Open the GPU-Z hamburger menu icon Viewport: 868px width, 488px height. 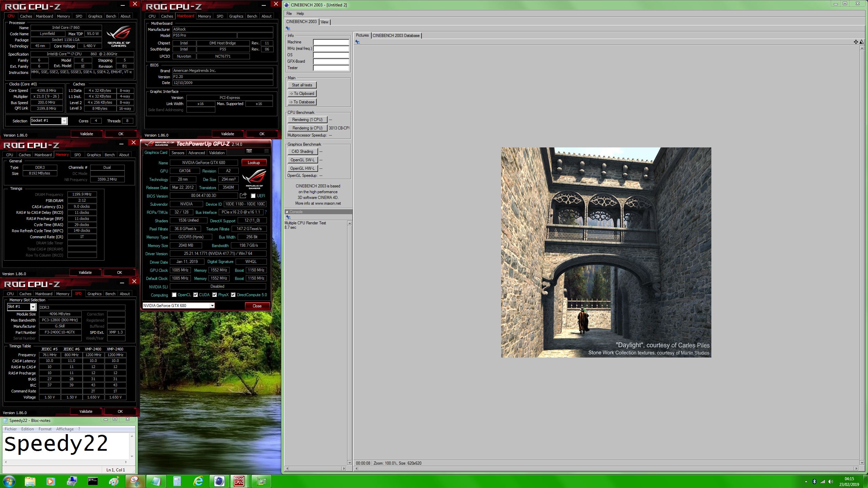click(267, 151)
